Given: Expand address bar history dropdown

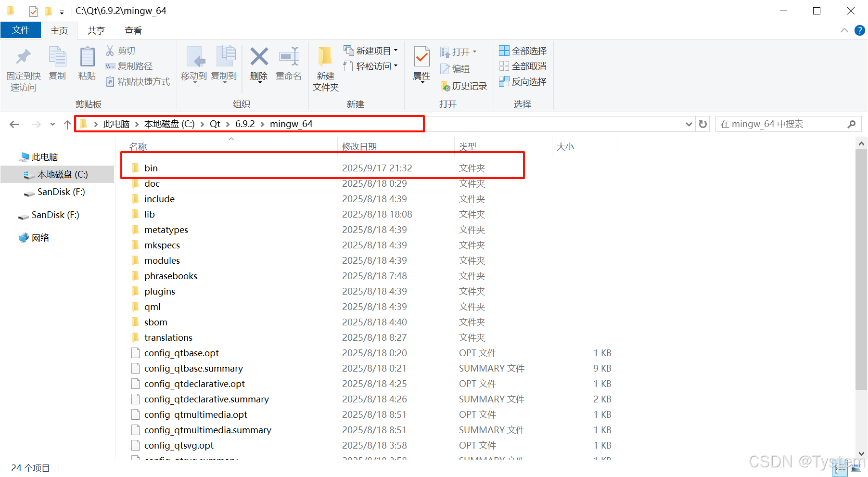Looking at the screenshot, I should coord(689,124).
